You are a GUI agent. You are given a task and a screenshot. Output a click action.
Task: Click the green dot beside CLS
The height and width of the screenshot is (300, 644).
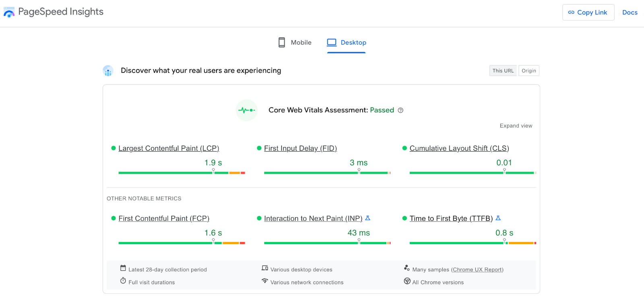[405, 148]
